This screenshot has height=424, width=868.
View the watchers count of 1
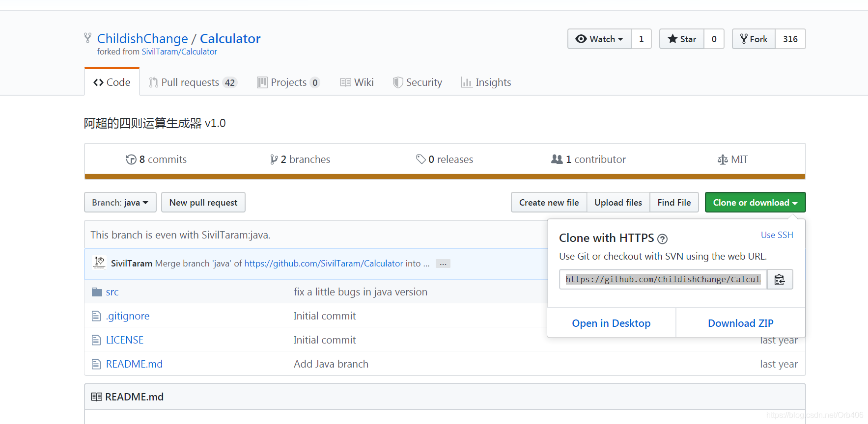641,39
